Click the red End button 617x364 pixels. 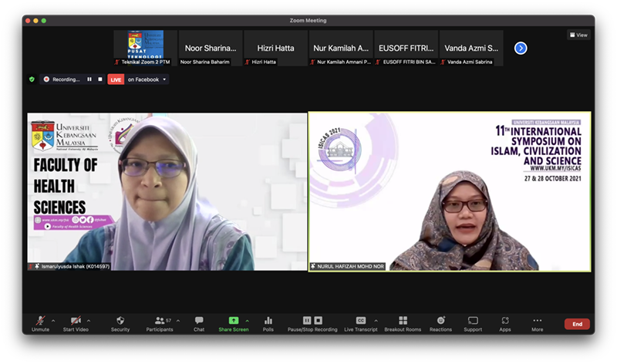577,324
